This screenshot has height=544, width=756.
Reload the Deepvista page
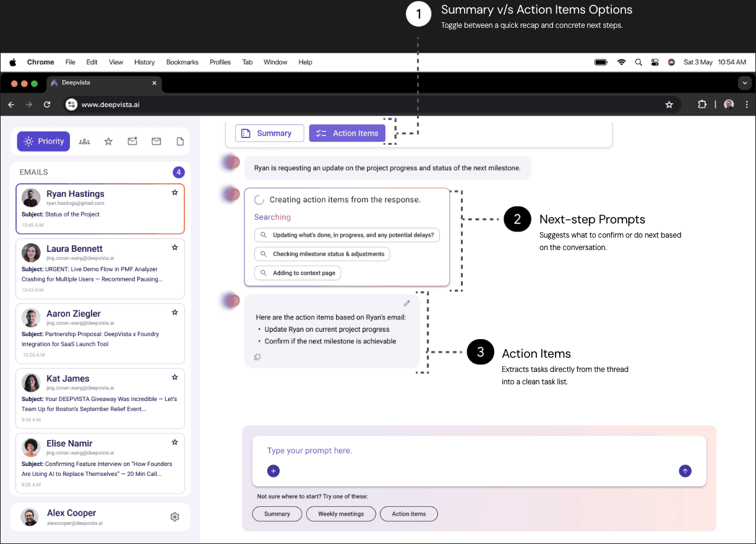tap(47, 105)
